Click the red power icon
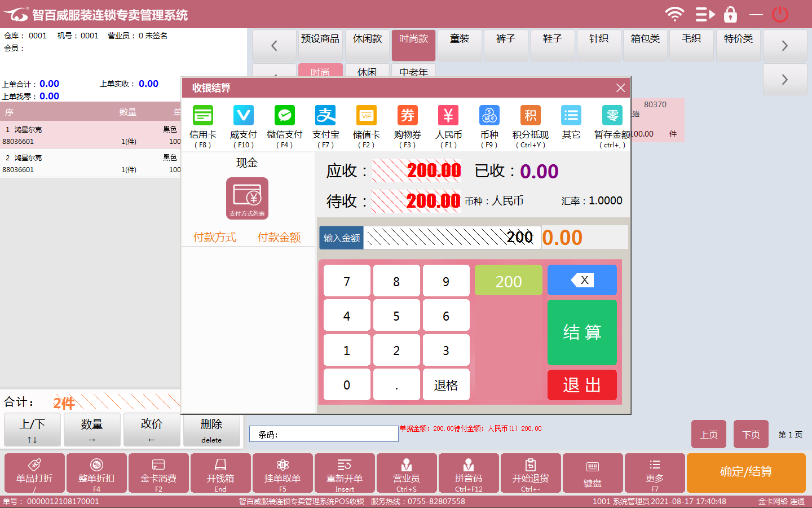The height and width of the screenshot is (508, 812). point(780,14)
